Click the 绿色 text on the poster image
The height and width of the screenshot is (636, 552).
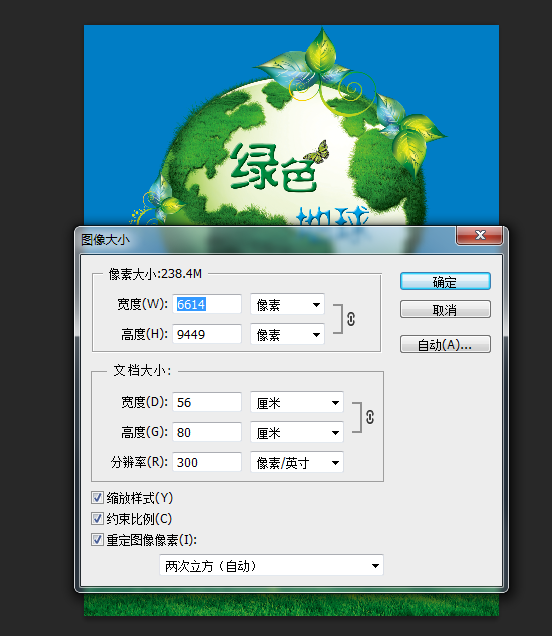(x=273, y=168)
